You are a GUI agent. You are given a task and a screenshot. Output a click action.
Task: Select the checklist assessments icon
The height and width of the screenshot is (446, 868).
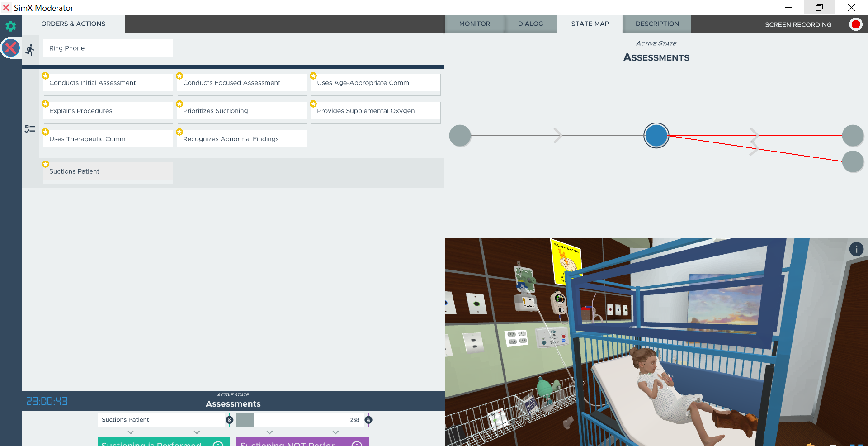pyautogui.click(x=30, y=129)
